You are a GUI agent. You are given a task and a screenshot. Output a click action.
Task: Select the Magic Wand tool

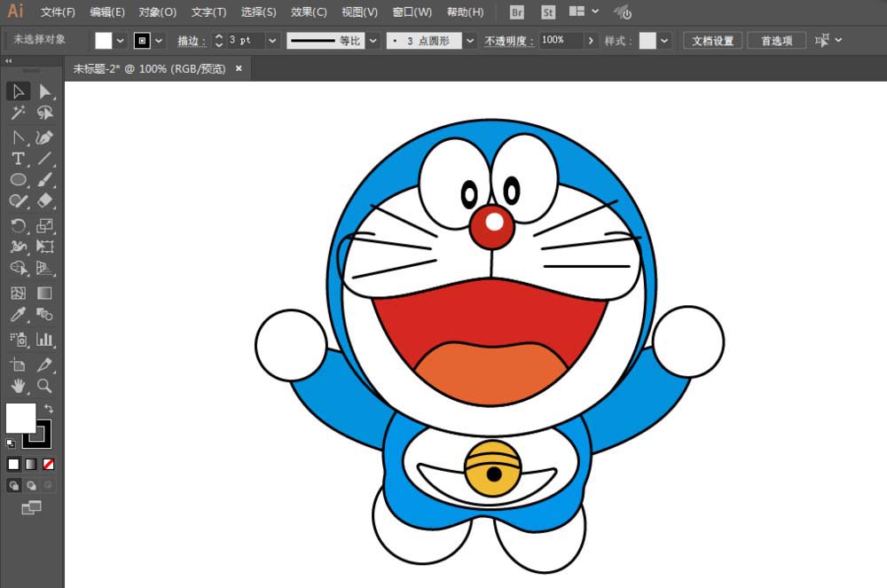18,114
